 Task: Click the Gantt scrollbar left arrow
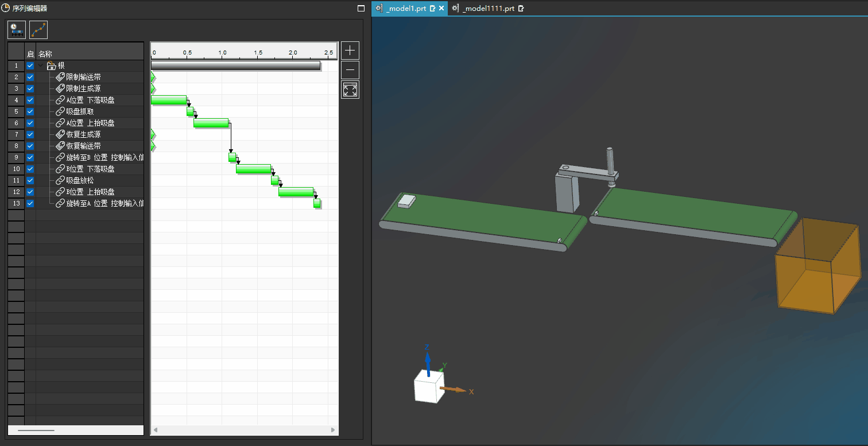pyautogui.click(x=155, y=430)
